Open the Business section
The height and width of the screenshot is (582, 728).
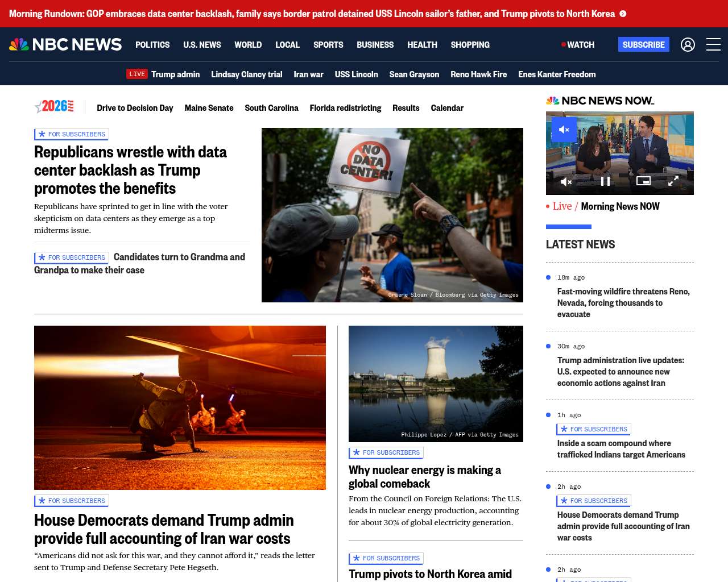coord(375,44)
